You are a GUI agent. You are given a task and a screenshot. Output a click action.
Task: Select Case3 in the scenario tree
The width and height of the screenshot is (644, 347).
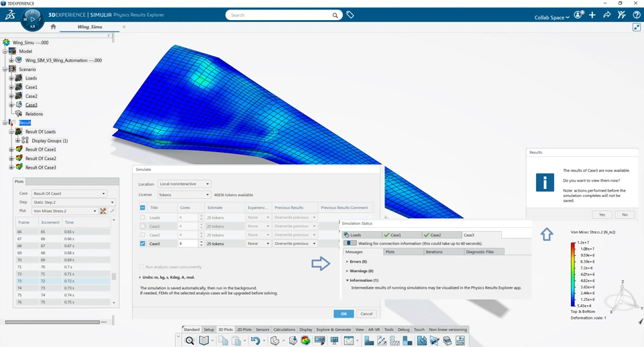(32, 105)
